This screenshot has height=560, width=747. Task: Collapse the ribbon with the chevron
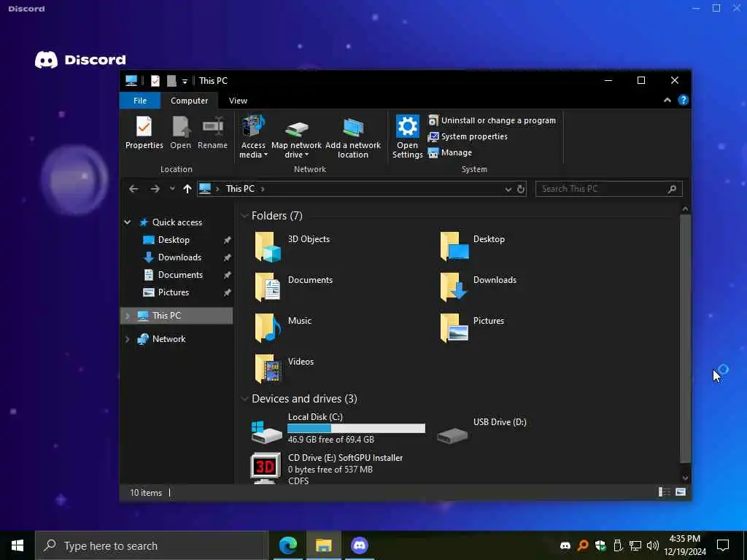(667, 100)
